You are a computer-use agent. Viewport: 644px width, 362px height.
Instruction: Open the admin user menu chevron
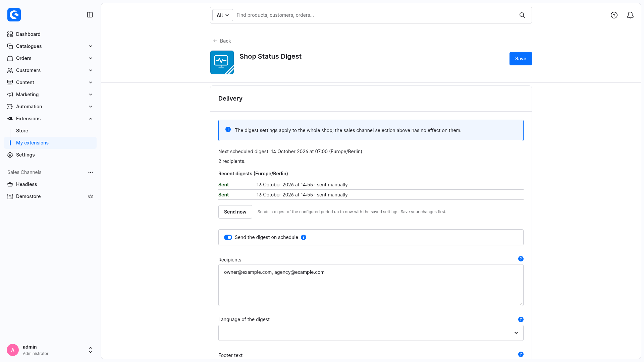click(x=91, y=350)
